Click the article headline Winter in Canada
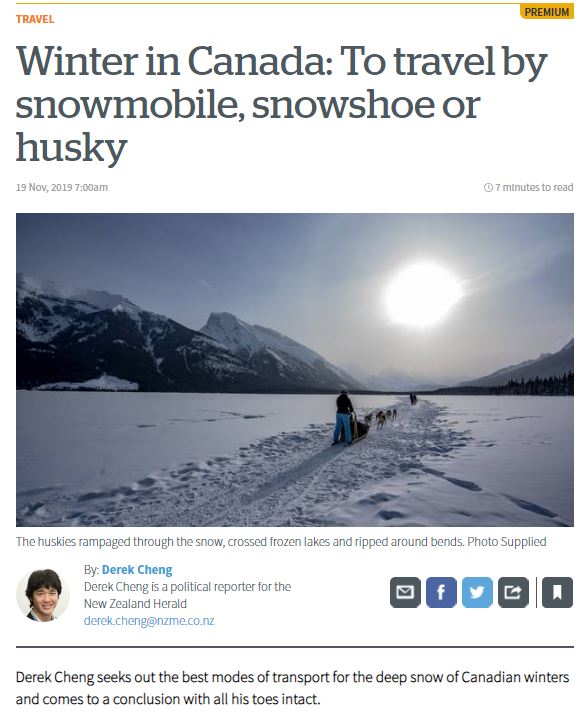Screen dimensions: 580x719 tap(282, 105)
